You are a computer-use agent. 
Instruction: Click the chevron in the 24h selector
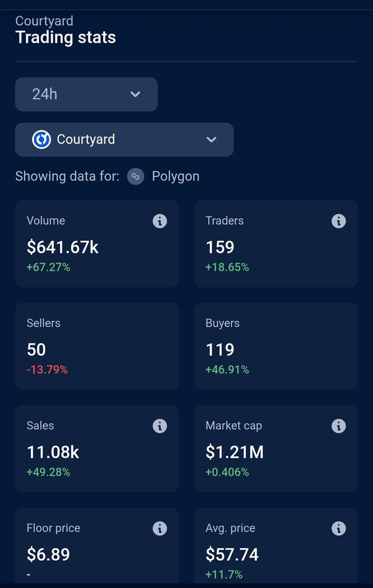click(x=135, y=94)
